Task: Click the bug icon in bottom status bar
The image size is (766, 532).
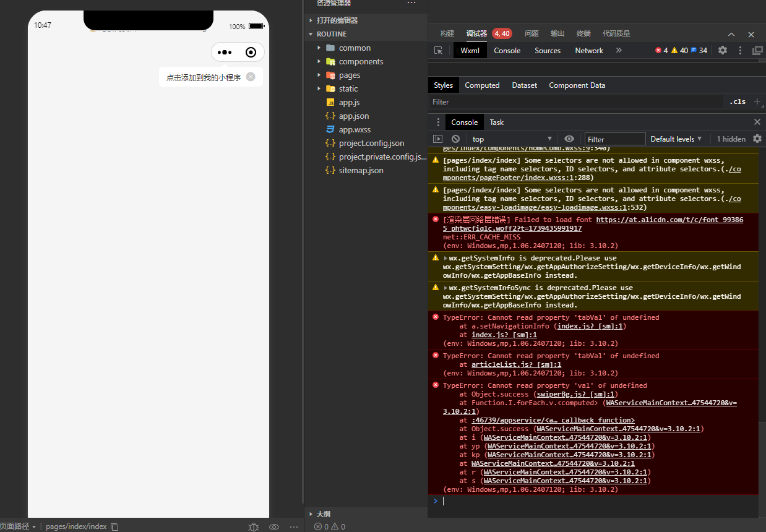Action: [253, 526]
